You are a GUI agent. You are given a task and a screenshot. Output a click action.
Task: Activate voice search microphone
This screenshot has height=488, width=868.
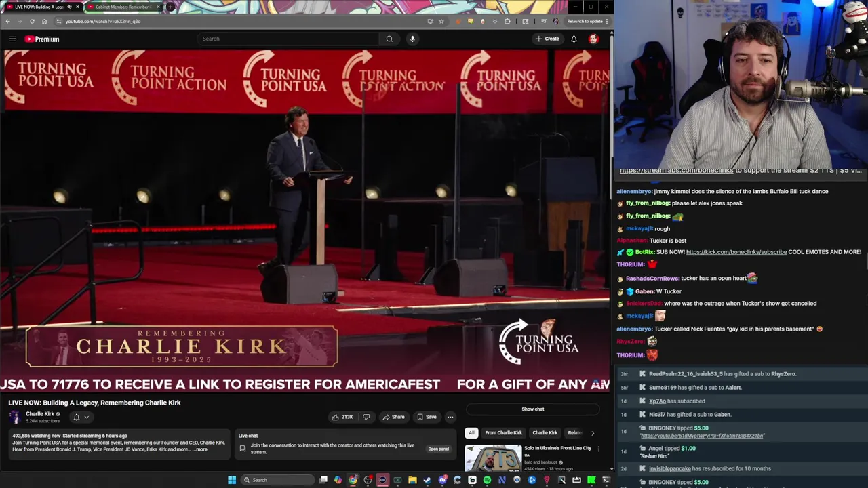tap(412, 39)
